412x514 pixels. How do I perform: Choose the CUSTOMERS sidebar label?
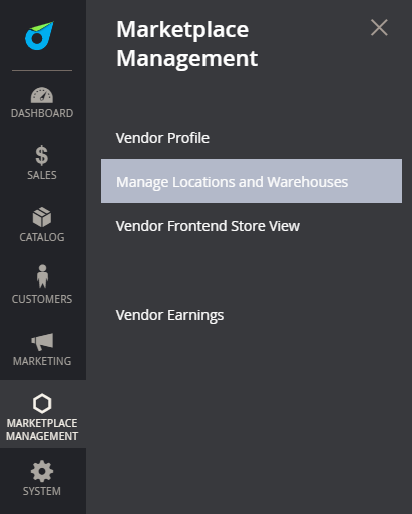[42, 299]
